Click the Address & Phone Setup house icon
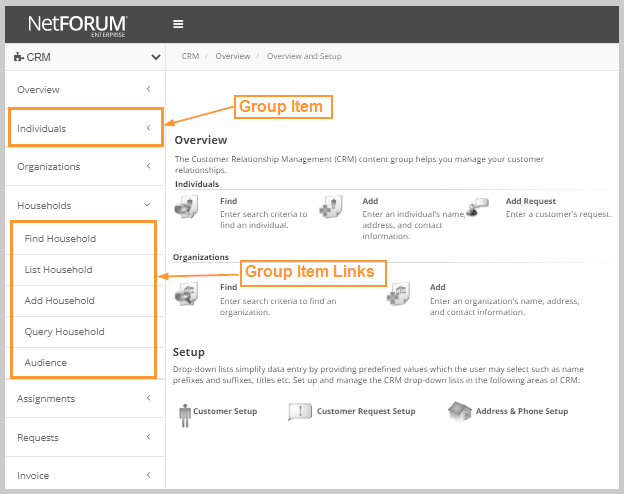Image resolution: width=624 pixels, height=494 pixels. (x=460, y=412)
